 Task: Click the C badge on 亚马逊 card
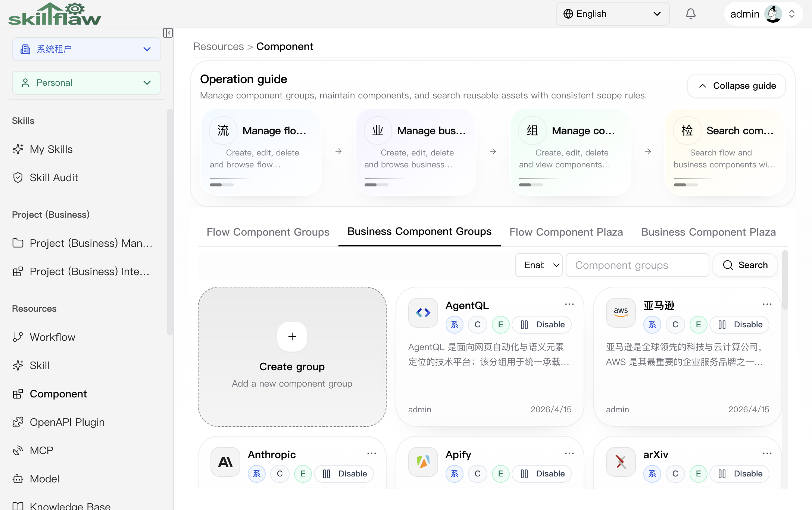pos(675,325)
